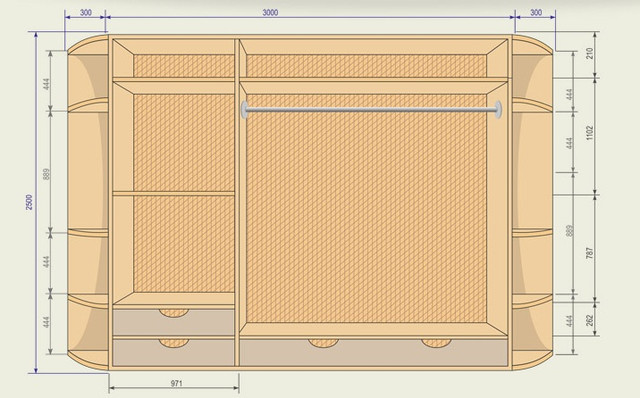Click the large right hanging compartment back panel
This screenshot has height=398, width=640.
point(366,208)
